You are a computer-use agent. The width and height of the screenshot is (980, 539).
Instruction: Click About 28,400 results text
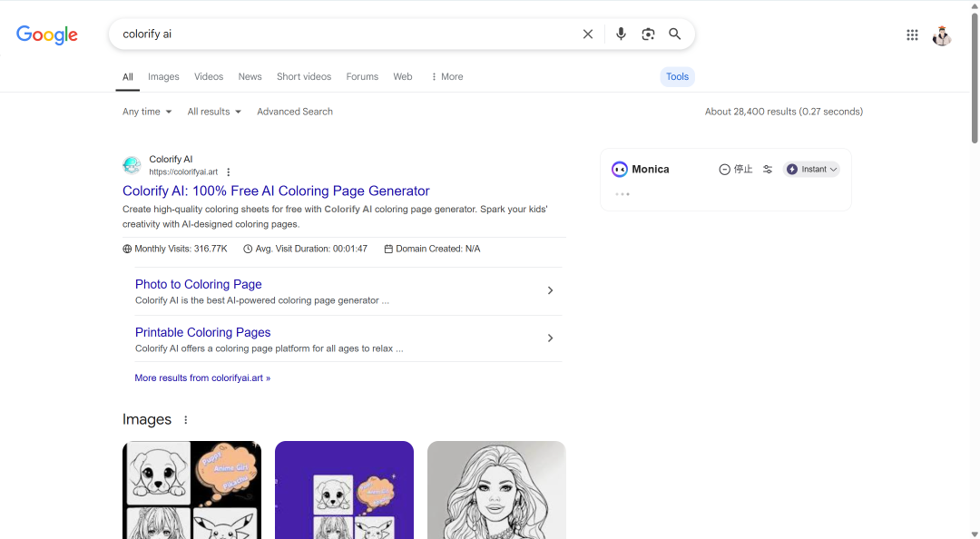coord(784,112)
